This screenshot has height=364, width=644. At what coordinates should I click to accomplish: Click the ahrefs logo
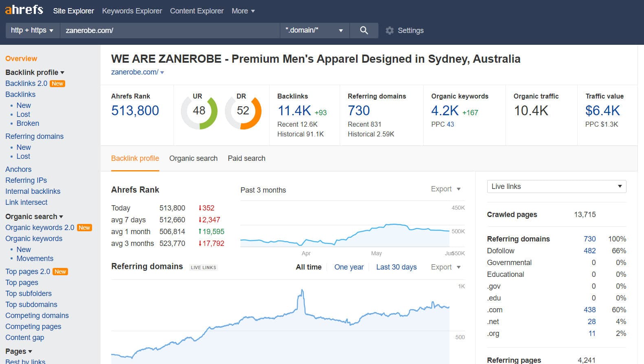coord(24,10)
